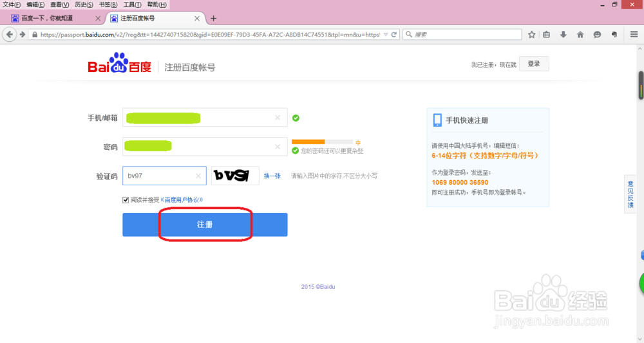
Task: Click the toolbar icon beside the hamburger menu
Action: (614, 35)
